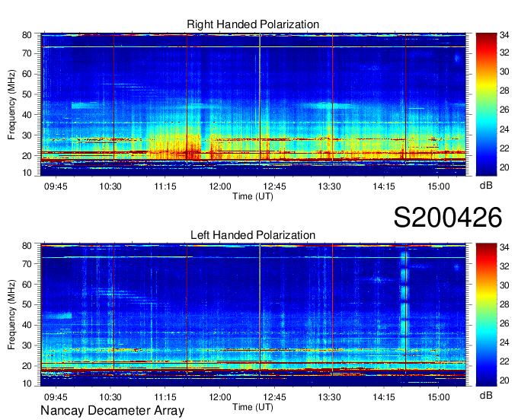Click the "34" value on the lower color bar

[x=504, y=247]
